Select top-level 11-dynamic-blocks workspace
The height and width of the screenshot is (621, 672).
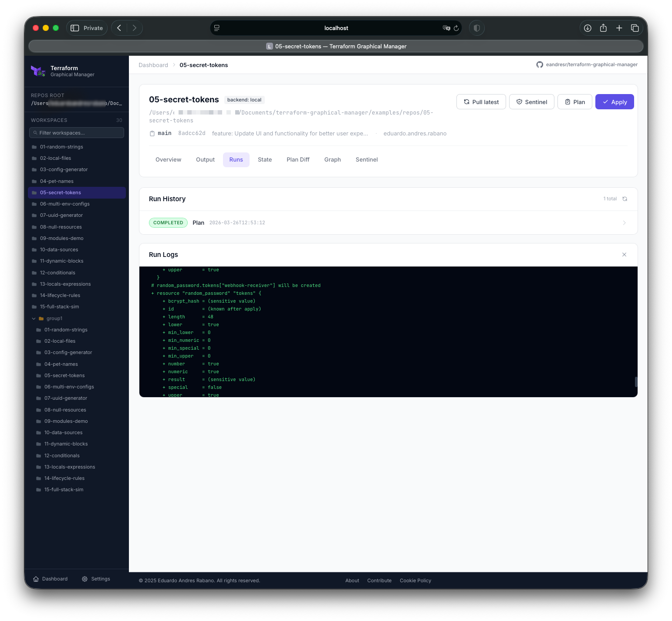tap(77, 261)
